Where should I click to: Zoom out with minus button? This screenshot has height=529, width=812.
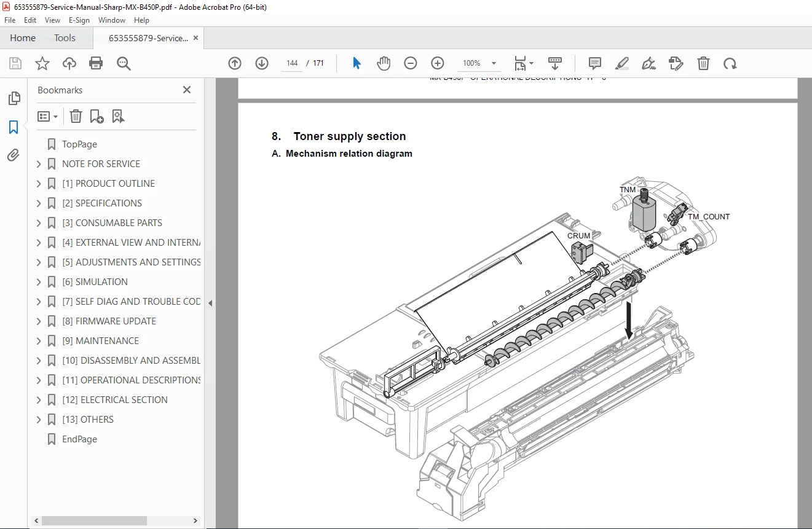411,63
